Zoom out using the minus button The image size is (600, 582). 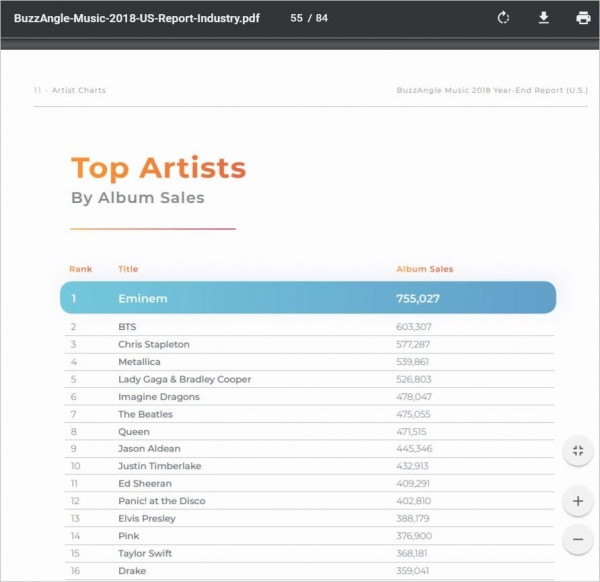[577, 540]
